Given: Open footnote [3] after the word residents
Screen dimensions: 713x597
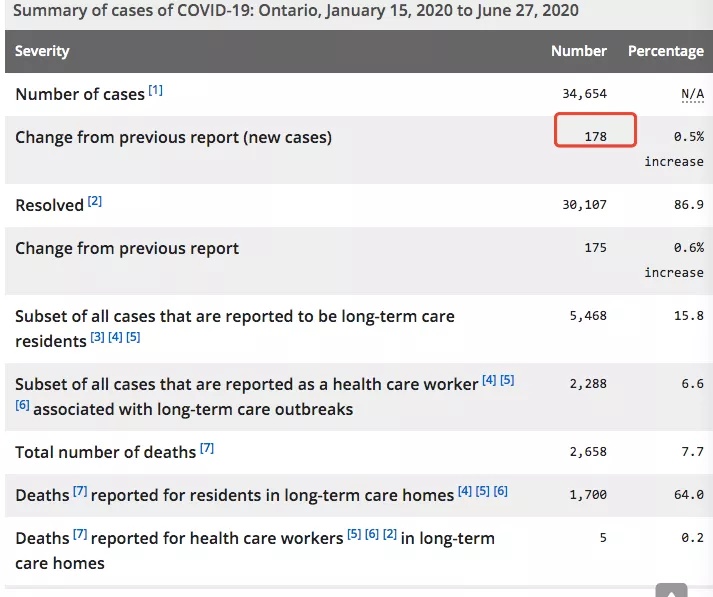Looking at the screenshot, I should click(x=97, y=337).
